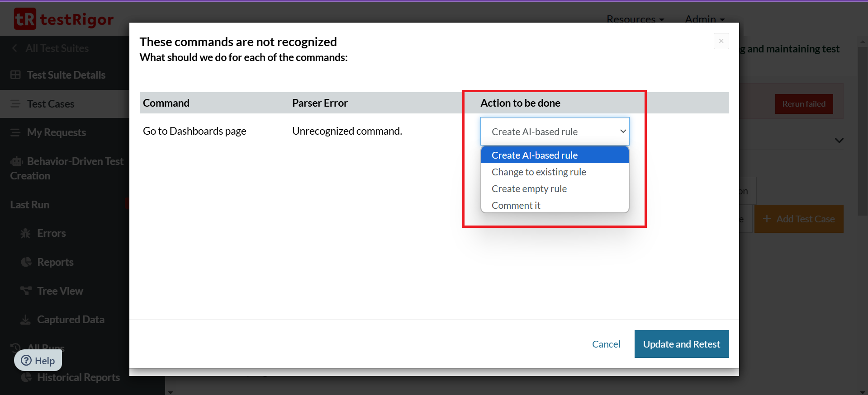Click the Errors bug icon

[x=26, y=233]
